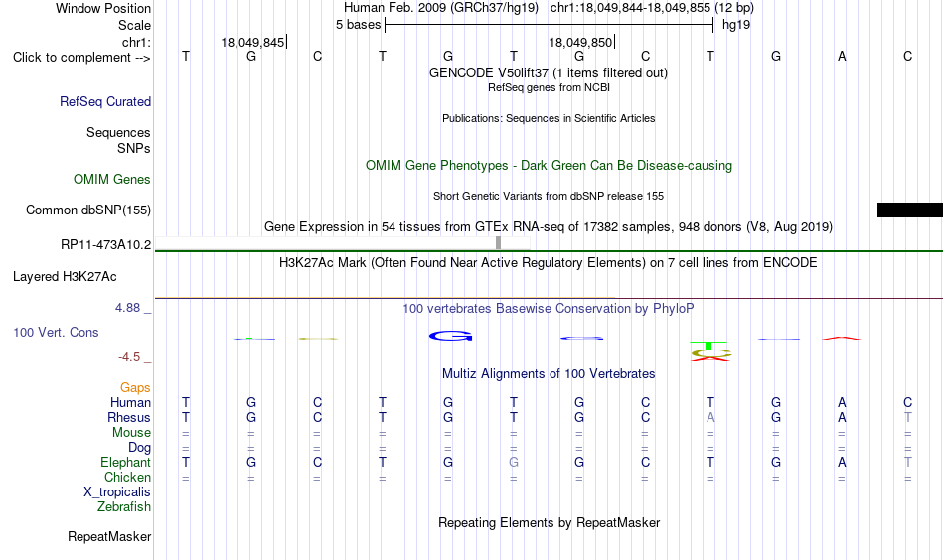This screenshot has height=560, width=944.
Task: Click the SNPs track label
Action: coord(134,148)
